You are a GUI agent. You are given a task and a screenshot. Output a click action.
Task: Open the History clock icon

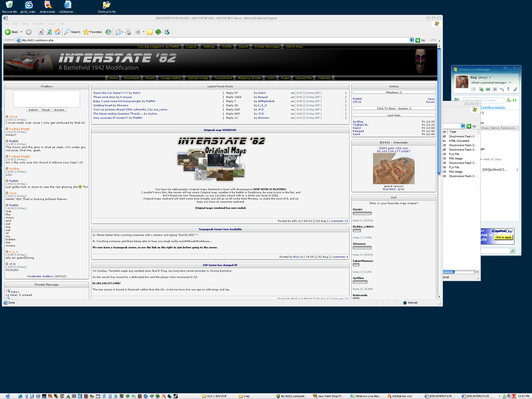[x=108, y=32]
